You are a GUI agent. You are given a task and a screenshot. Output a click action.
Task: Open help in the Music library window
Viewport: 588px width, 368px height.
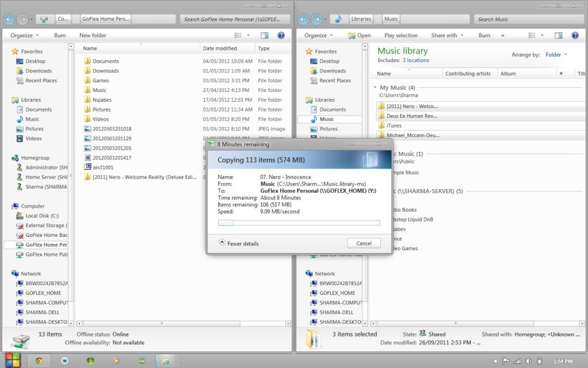[575, 35]
